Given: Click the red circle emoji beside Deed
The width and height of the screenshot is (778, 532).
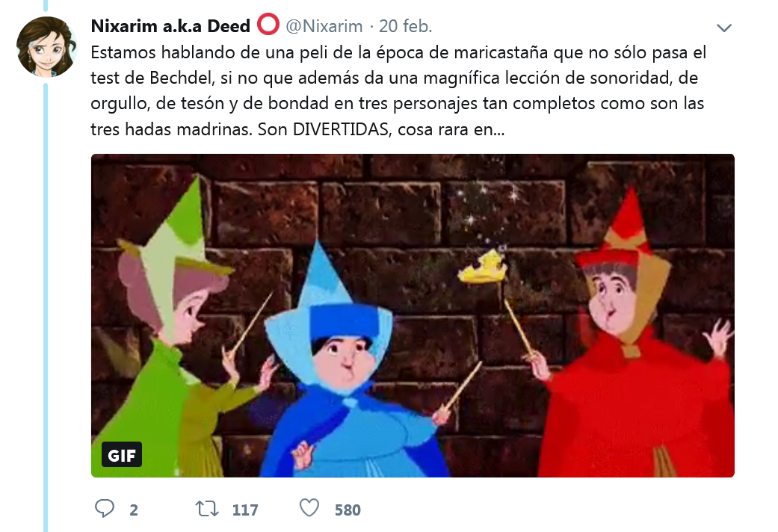Looking at the screenshot, I should tap(268, 25).
